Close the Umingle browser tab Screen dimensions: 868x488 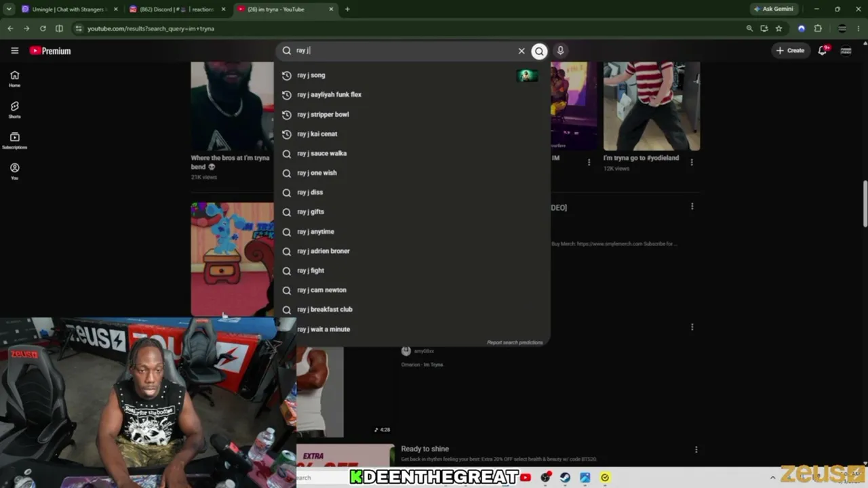tap(116, 9)
